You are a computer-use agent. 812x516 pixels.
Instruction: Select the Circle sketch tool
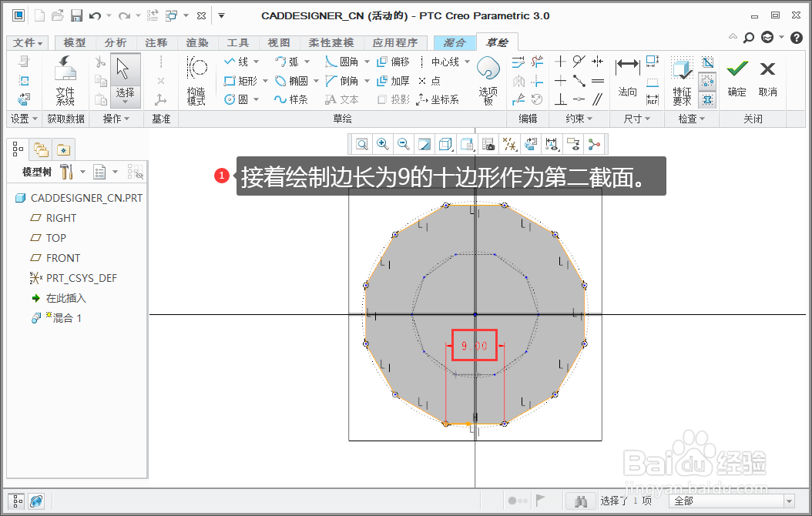tap(236, 99)
